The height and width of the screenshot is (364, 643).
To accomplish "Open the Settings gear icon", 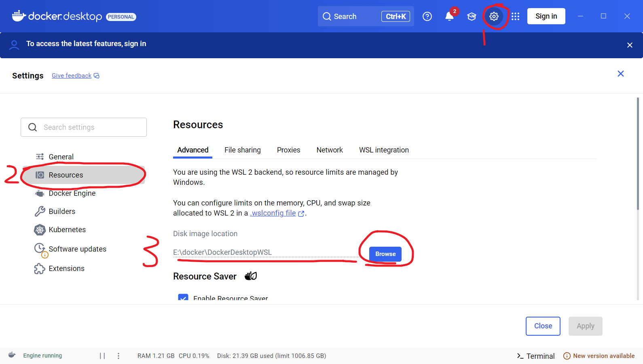I will click(494, 16).
